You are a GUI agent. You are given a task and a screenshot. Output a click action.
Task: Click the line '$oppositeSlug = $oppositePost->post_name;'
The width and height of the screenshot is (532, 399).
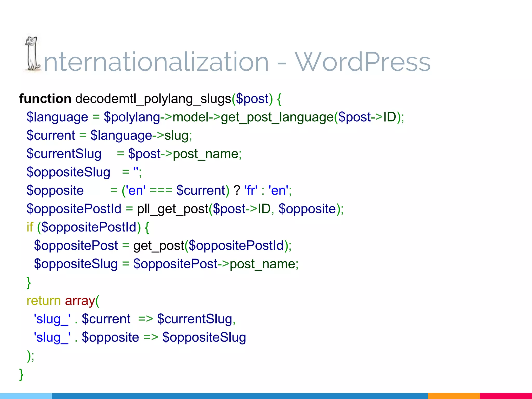(x=167, y=264)
